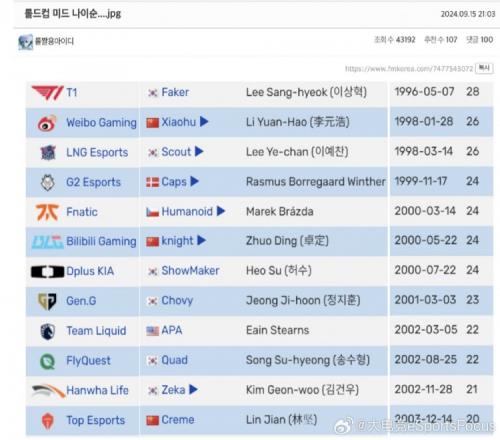The width and height of the screenshot is (500, 440).
Task: Expand the arrow next to Zeka
Action: pyautogui.click(x=193, y=389)
